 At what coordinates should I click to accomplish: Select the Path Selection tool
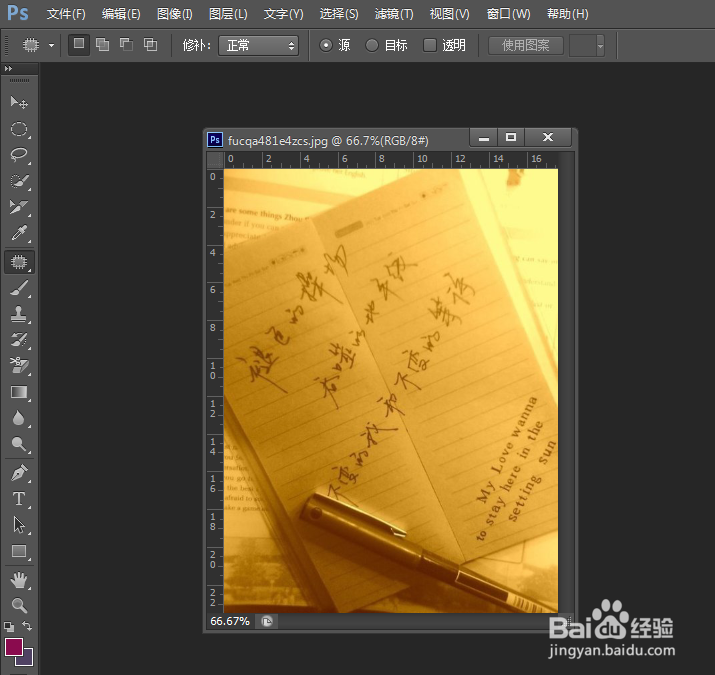coord(19,525)
